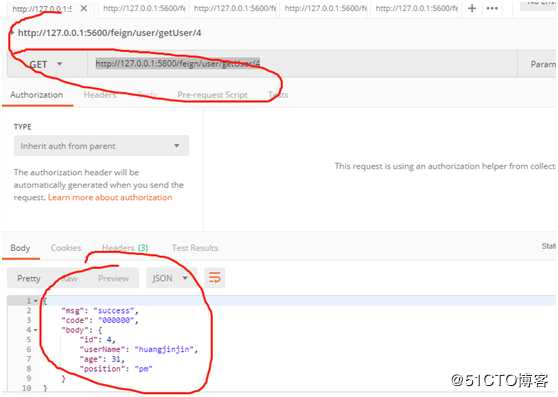Collapse JSON line 1 fold arrow
Viewport: 558px width, 397px height.
36,301
